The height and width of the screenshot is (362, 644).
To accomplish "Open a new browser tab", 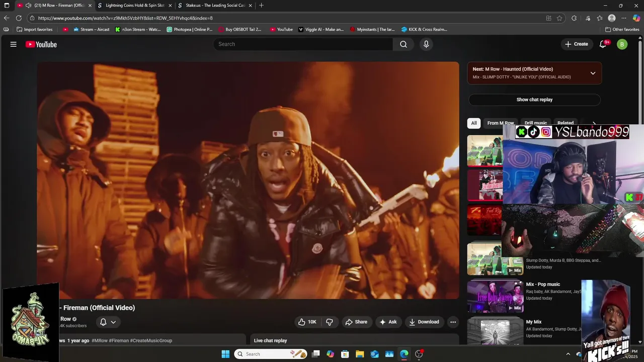I will pyautogui.click(x=261, y=6).
